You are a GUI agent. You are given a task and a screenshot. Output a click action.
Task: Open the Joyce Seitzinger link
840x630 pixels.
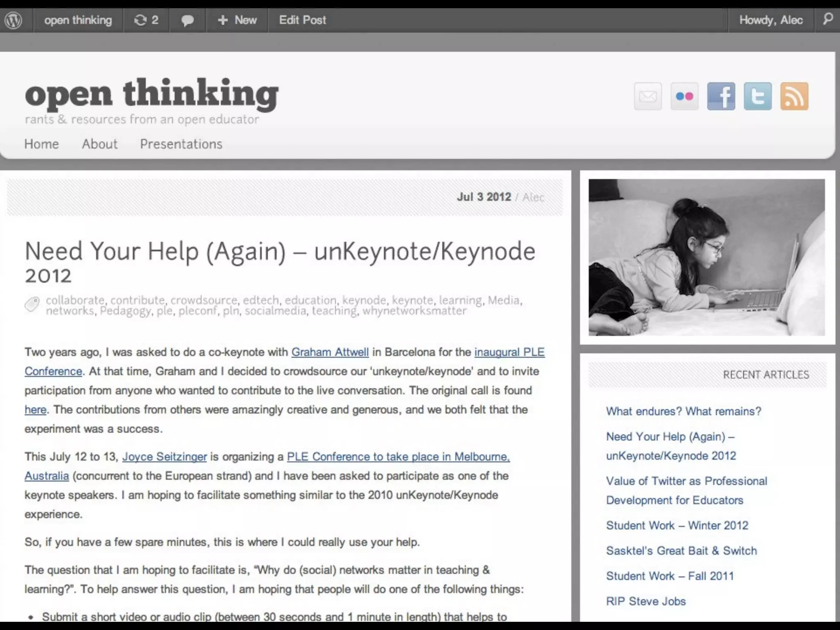coord(164,457)
